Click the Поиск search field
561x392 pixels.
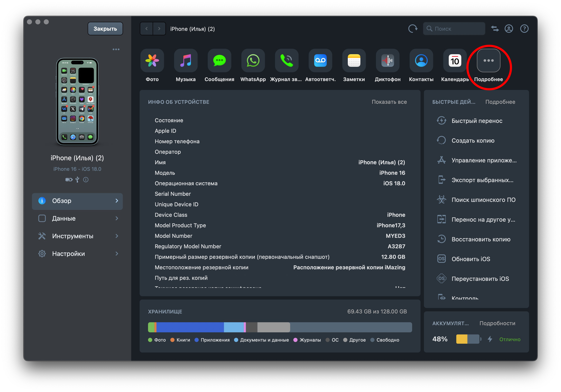click(x=454, y=29)
